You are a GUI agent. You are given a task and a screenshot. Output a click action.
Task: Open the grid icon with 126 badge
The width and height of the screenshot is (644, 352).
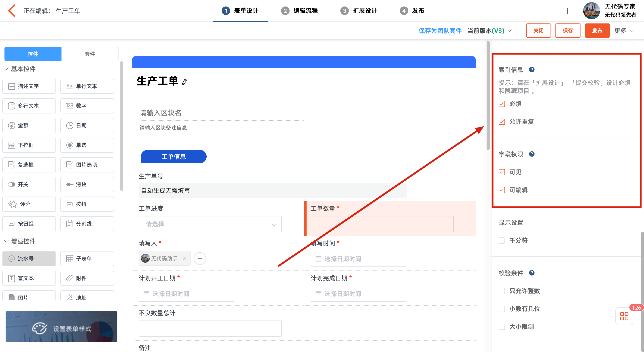pos(624,316)
